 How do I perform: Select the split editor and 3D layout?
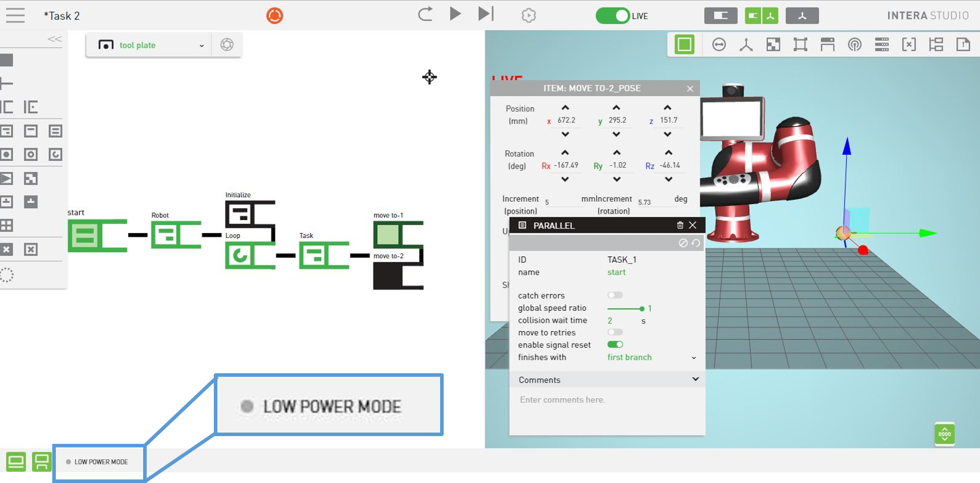click(x=761, y=15)
